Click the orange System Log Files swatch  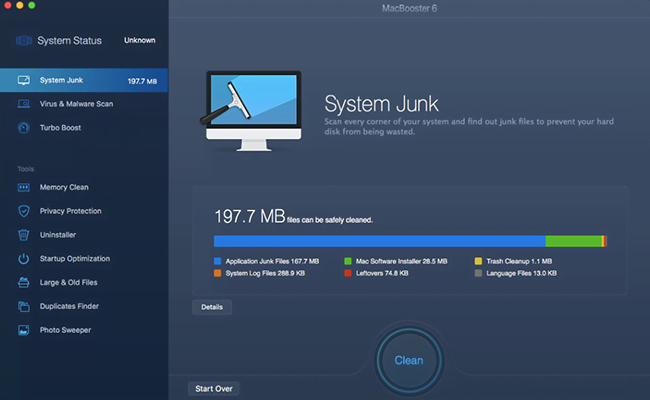point(217,273)
